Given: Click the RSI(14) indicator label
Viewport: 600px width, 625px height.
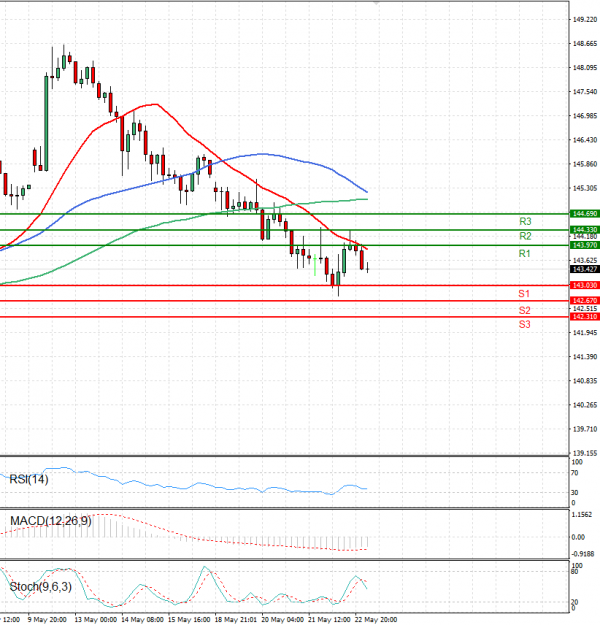Looking at the screenshot, I should click(28, 480).
